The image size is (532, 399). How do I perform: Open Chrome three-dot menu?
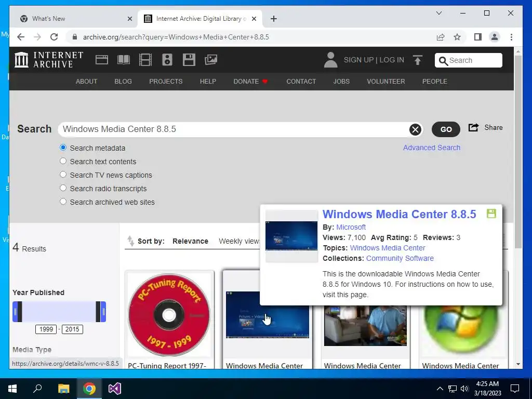point(511,37)
